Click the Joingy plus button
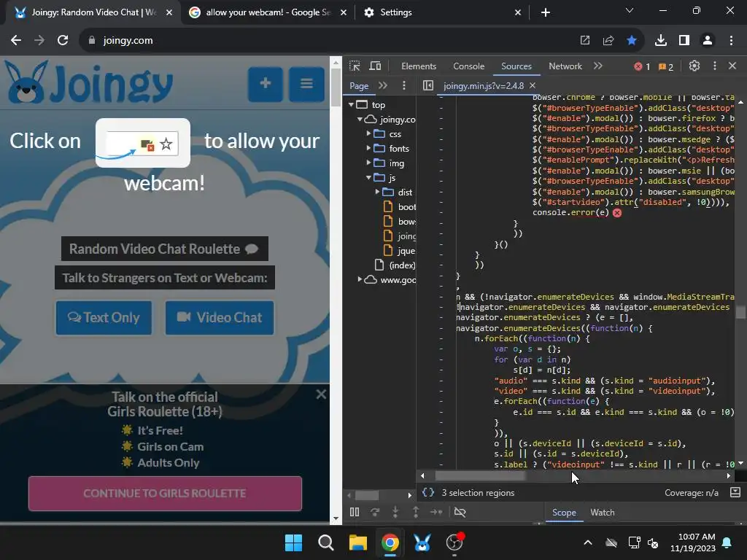Screen dimensions: 747x560 point(266,84)
